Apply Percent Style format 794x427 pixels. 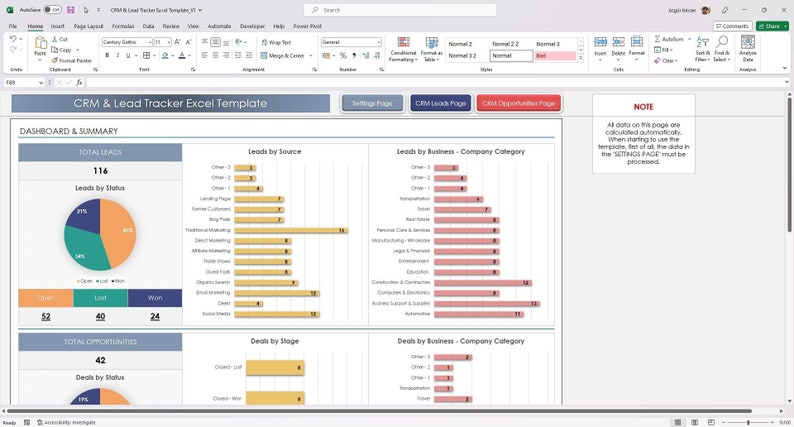click(x=343, y=55)
